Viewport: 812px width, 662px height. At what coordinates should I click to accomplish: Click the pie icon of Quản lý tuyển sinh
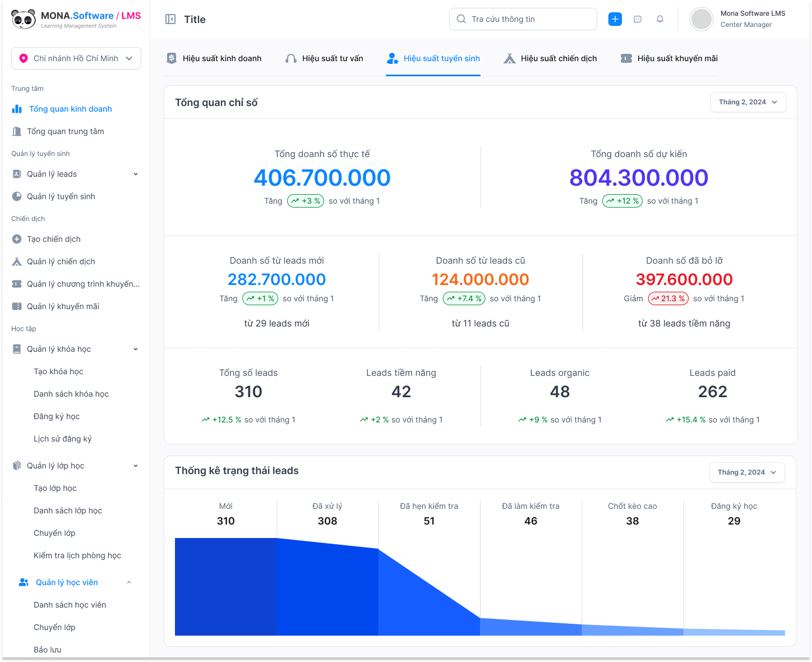[17, 196]
